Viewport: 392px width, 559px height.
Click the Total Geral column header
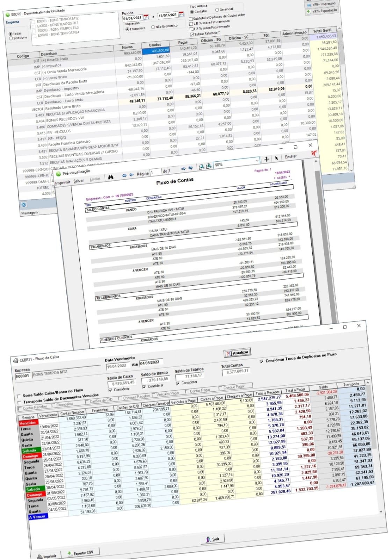point(322,30)
